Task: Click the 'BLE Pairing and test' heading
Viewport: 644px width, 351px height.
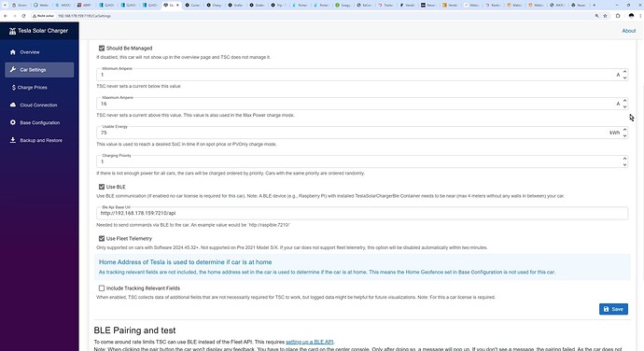Action: (x=134, y=330)
